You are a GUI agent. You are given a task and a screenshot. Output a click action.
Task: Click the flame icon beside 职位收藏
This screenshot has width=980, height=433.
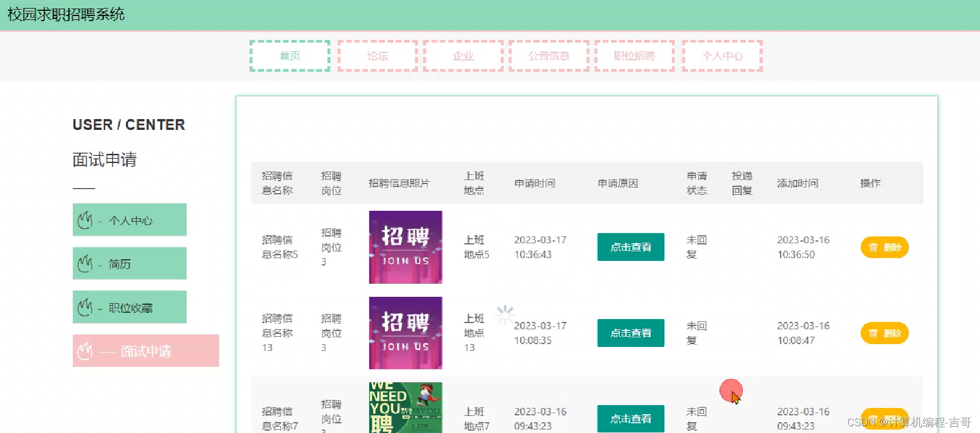coord(85,307)
